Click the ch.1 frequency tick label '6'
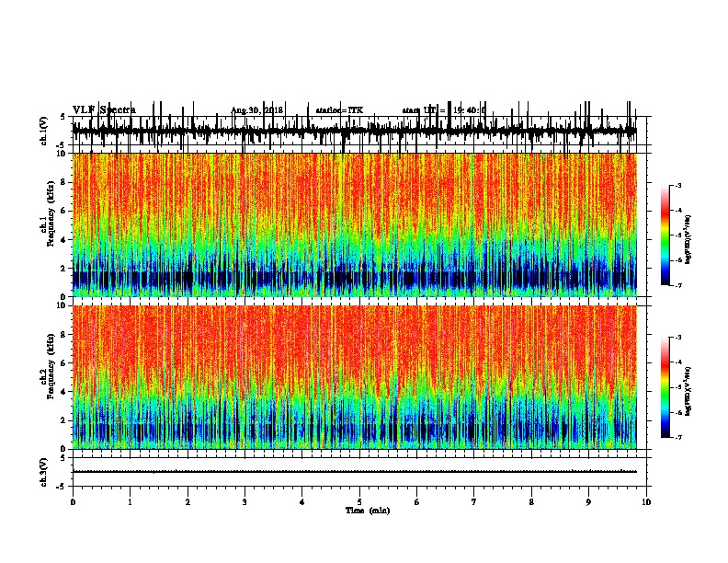728x563 pixels. point(64,212)
